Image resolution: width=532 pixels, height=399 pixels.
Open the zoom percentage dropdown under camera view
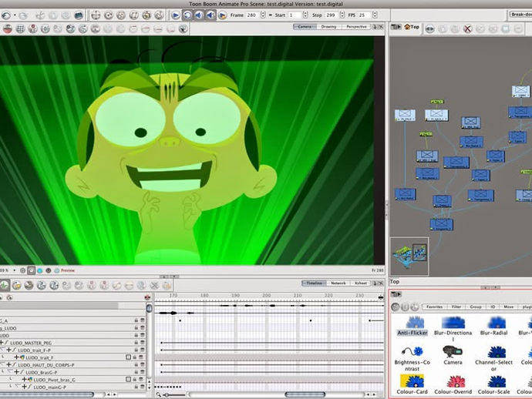14,270
